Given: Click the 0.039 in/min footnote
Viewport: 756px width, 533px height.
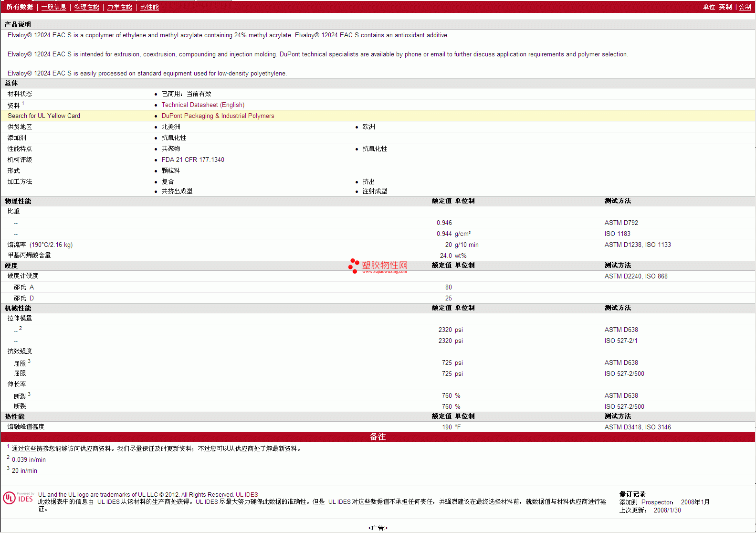Looking at the screenshot, I should click(x=29, y=459).
